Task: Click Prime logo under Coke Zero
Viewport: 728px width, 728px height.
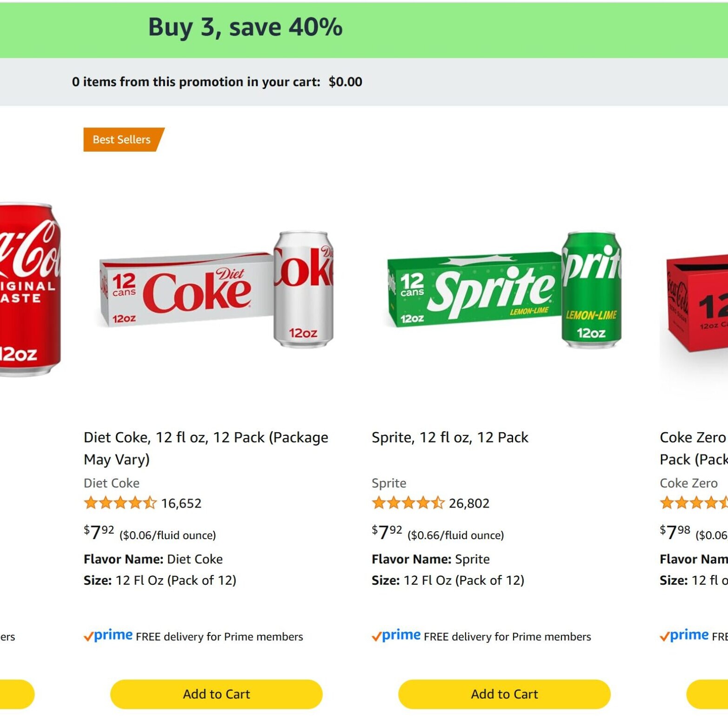Action: click(x=685, y=635)
